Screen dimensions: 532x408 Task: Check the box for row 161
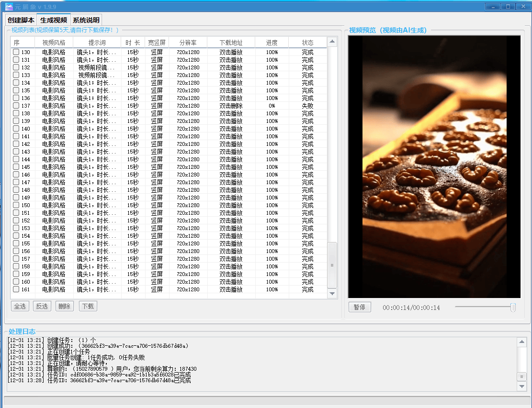16,289
